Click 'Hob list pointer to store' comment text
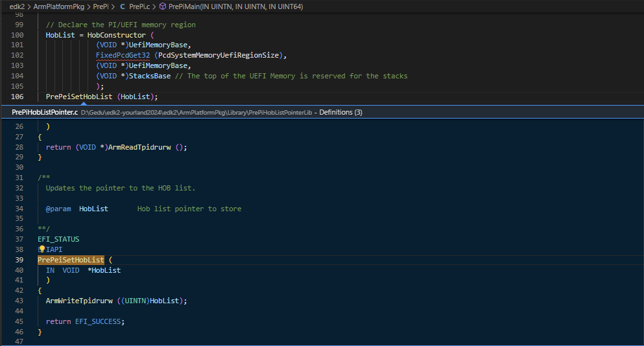The height and width of the screenshot is (346, 644). click(189, 209)
